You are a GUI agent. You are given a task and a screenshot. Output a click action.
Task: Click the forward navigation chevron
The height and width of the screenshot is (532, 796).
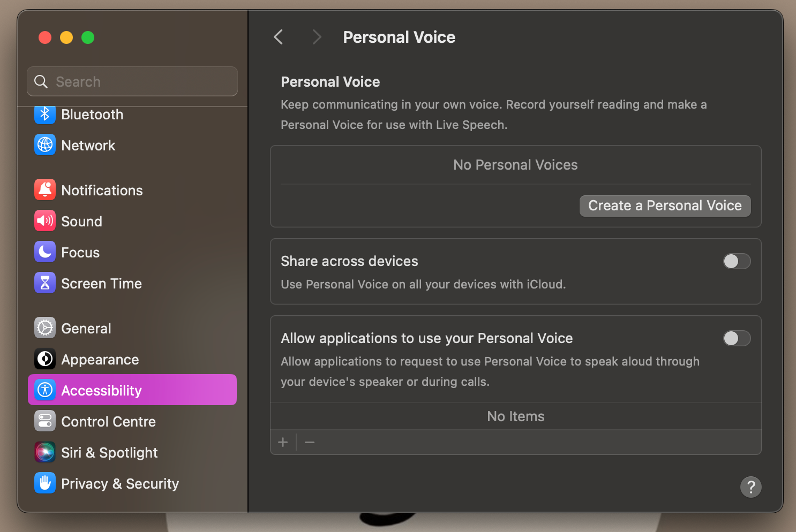point(317,37)
